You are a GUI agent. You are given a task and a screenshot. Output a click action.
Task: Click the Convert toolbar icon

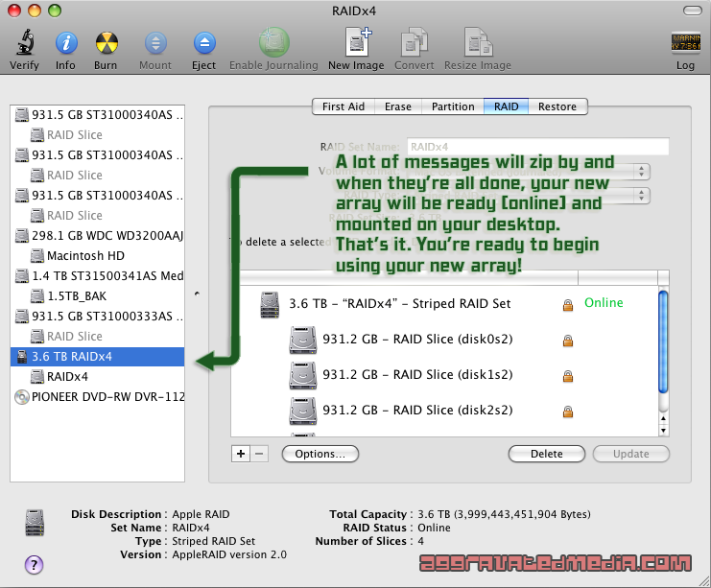tap(414, 42)
